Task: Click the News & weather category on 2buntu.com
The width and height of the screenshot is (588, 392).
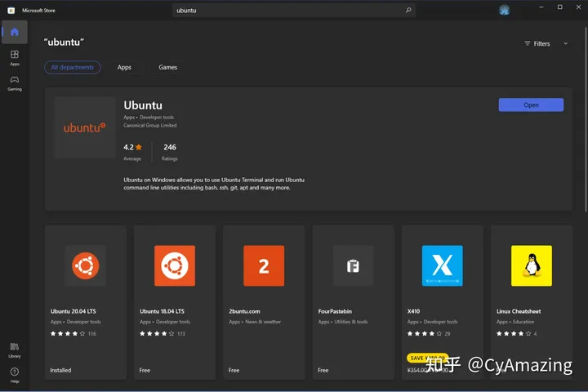Action: point(263,322)
